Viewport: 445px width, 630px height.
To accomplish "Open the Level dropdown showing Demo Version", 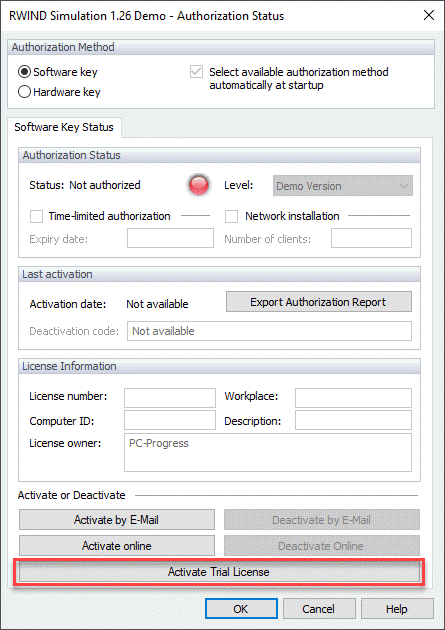I will pyautogui.click(x=343, y=186).
